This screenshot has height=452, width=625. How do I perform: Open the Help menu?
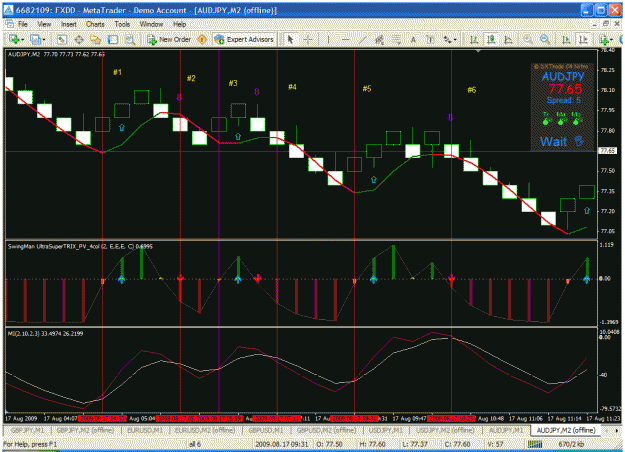point(179,24)
